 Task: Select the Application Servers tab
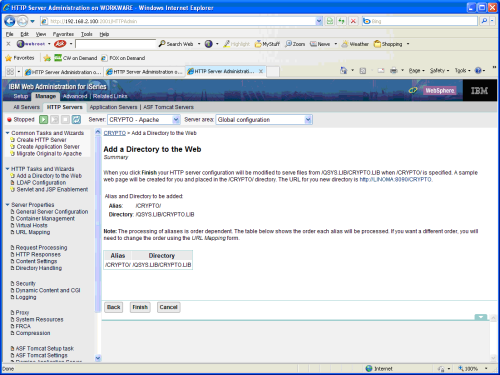[x=113, y=107]
